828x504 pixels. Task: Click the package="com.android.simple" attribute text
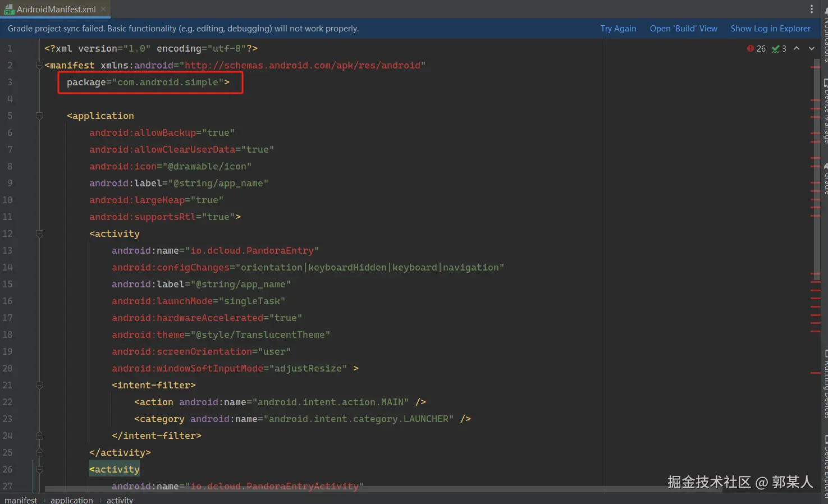click(x=148, y=83)
